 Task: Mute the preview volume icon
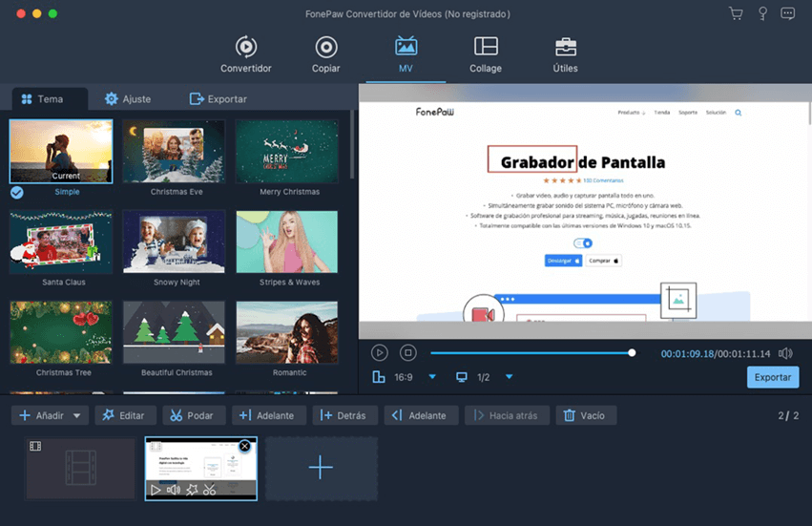(785, 353)
